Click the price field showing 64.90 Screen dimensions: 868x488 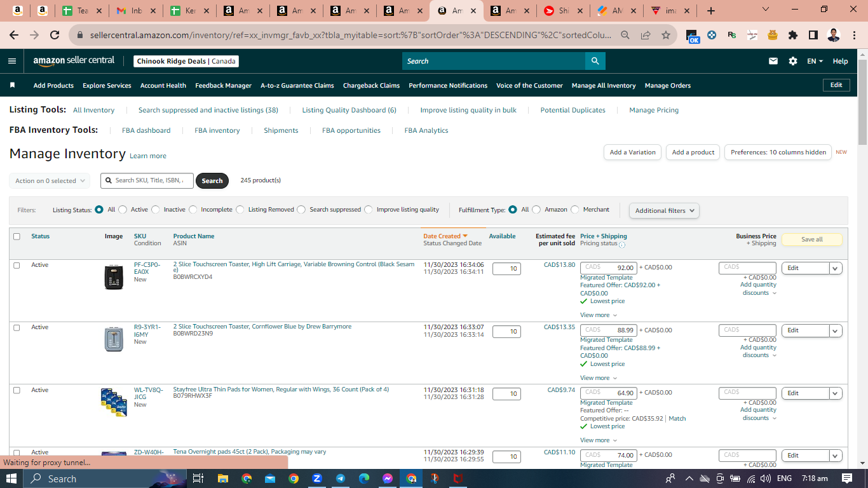[609, 393]
